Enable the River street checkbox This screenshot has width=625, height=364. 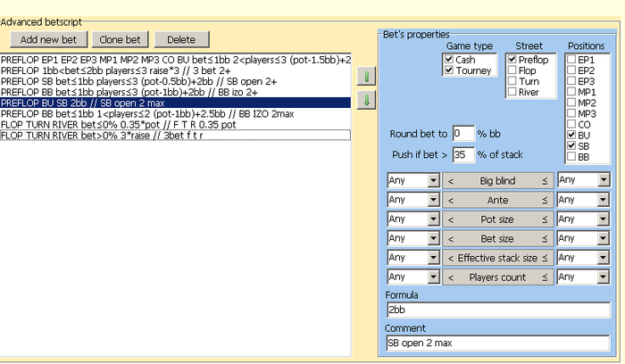pos(512,92)
